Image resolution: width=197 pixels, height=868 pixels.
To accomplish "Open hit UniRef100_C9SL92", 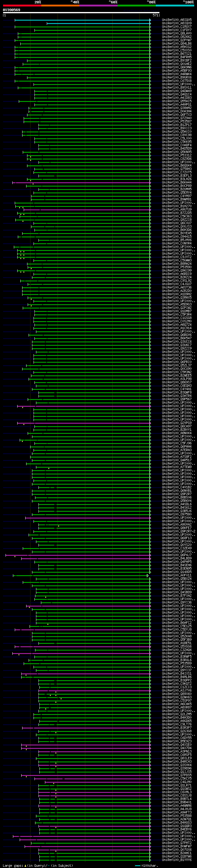I will click(177, 281).
